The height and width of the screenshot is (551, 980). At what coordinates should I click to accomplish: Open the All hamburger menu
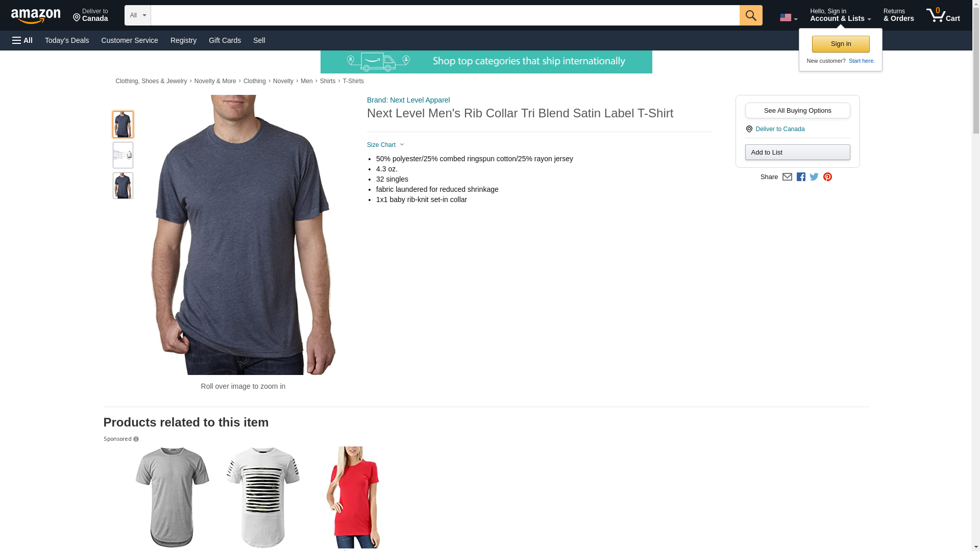22,40
